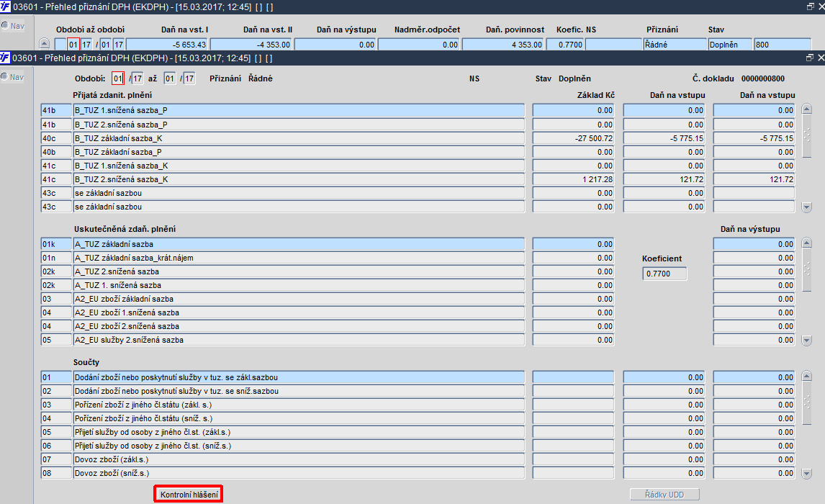Click up arrow in Součty list
Screen dimensions: 825x504
pos(806,376)
